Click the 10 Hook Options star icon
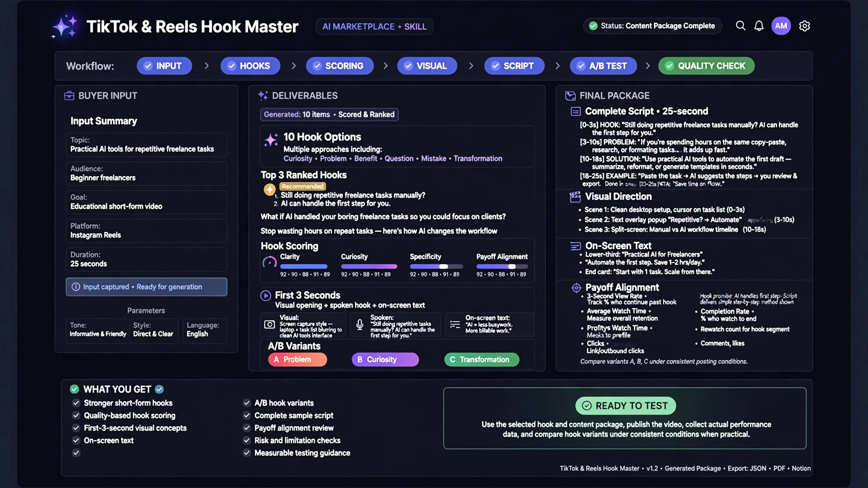This screenshot has width=868, height=488. coord(271,140)
